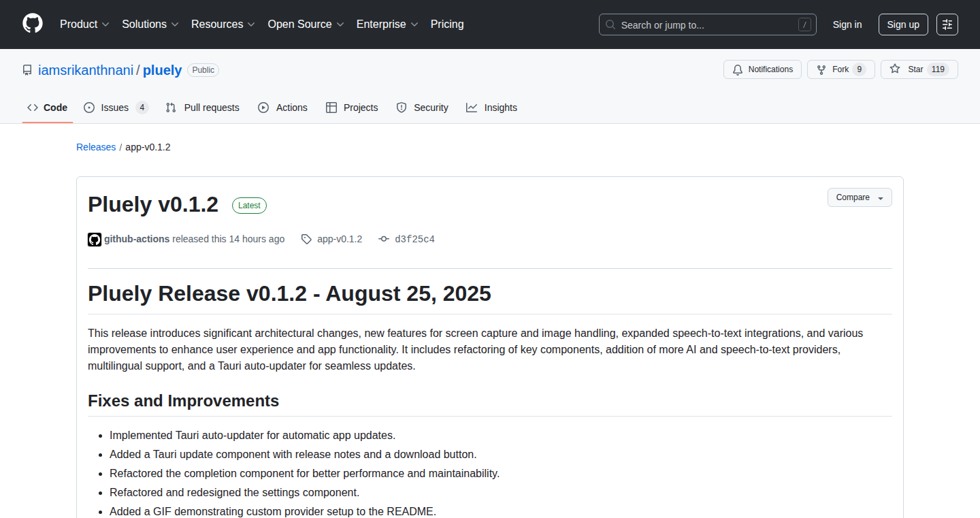Click the Notifications bell button
Screen dimensions: 980x518
(x=762, y=69)
